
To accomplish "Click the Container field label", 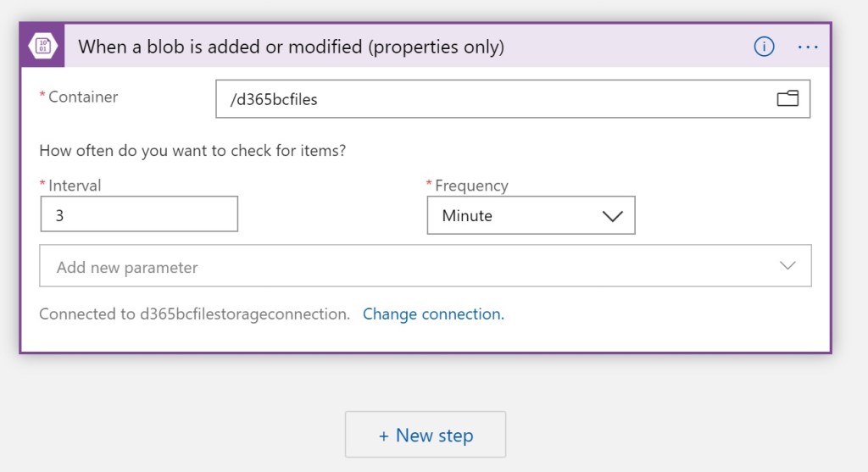I will point(82,97).
